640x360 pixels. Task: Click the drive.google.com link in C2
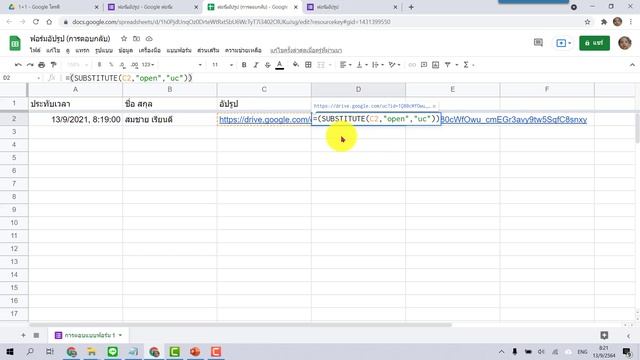pos(264,120)
